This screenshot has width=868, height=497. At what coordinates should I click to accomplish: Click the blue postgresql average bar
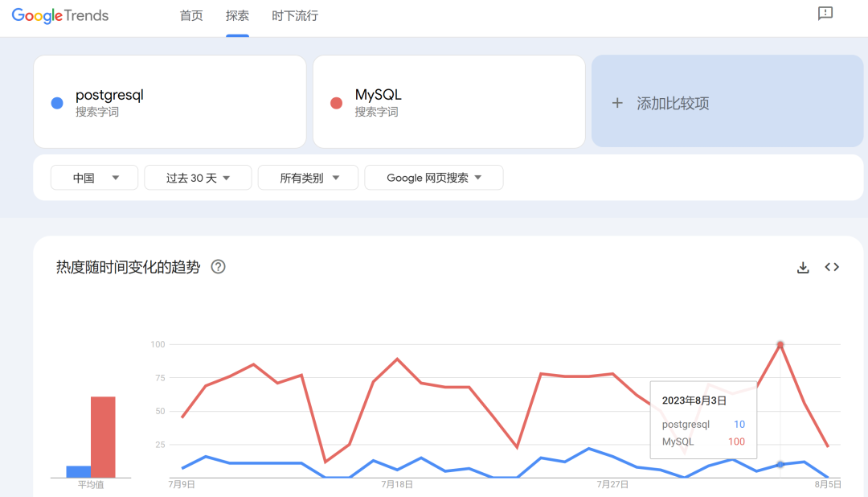(79, 471)
